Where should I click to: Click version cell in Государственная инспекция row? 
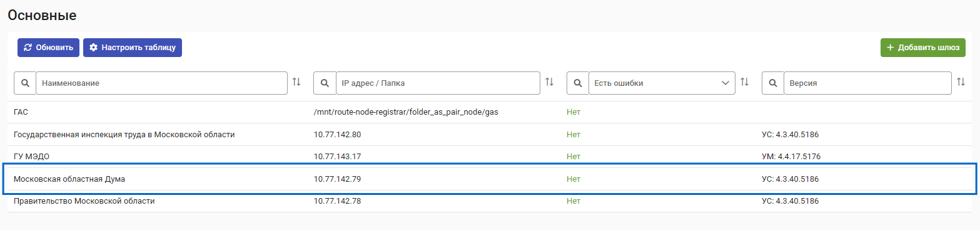[791, 135]
